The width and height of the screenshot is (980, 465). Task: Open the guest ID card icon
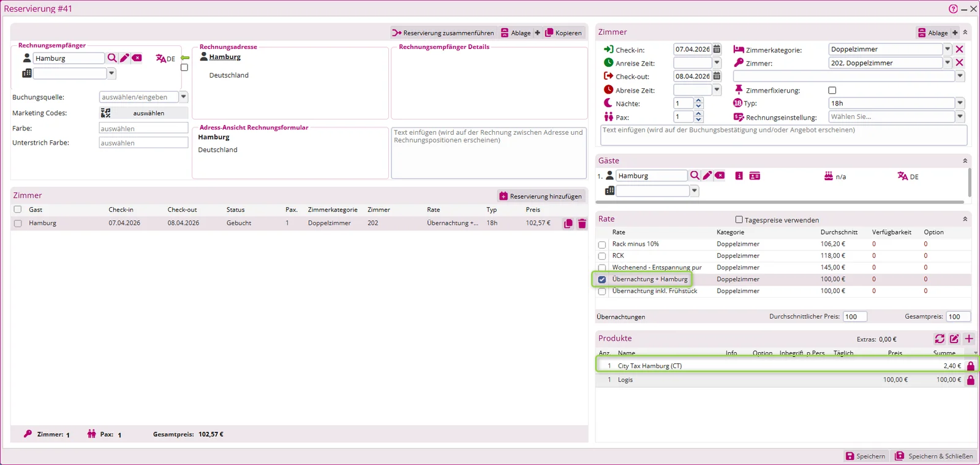pyautogui.click(x=755, y=176)
